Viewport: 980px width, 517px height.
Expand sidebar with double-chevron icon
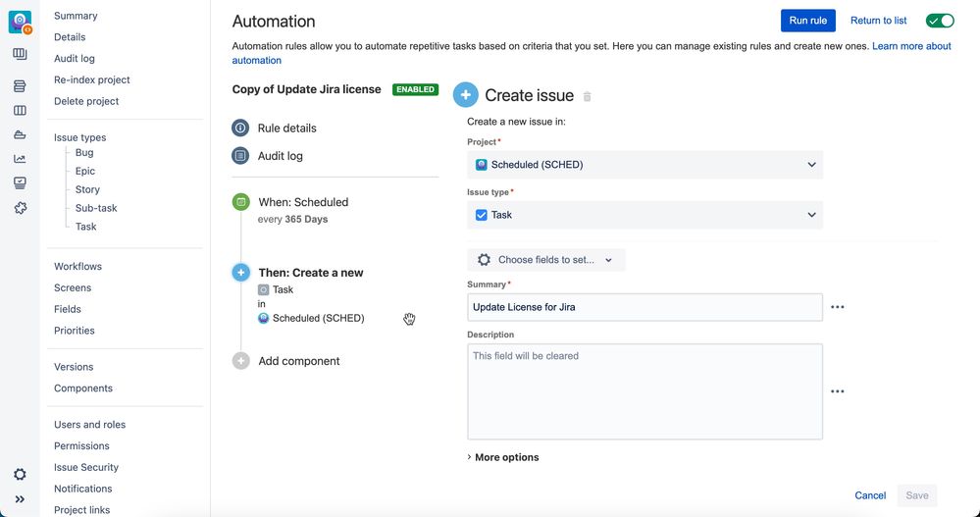click(20, 499)
